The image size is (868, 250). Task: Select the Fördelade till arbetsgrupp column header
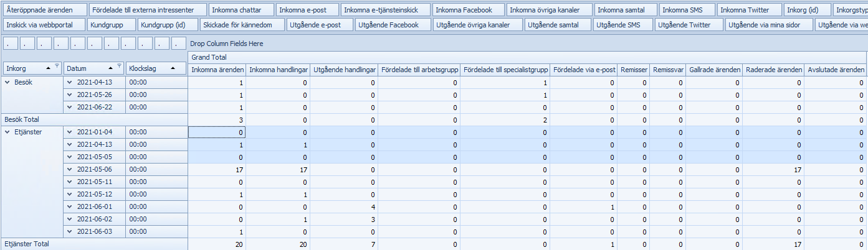tap(418, 70)
